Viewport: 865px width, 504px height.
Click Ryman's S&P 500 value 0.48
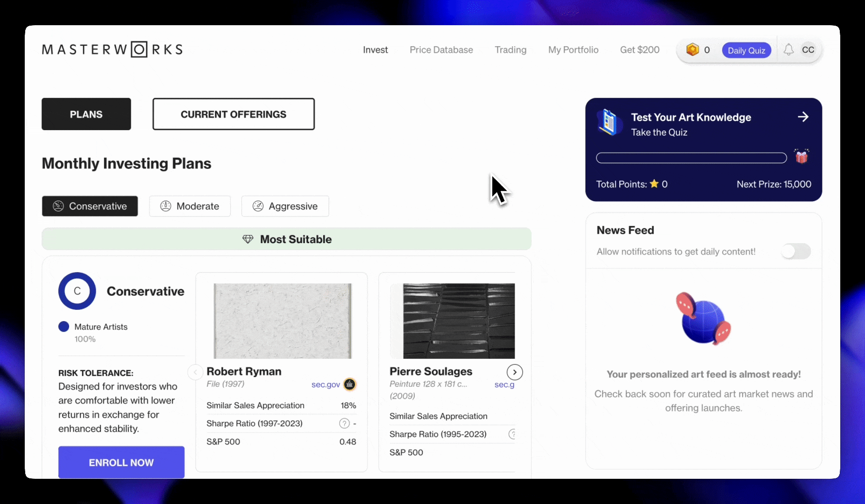click(347, 441)
